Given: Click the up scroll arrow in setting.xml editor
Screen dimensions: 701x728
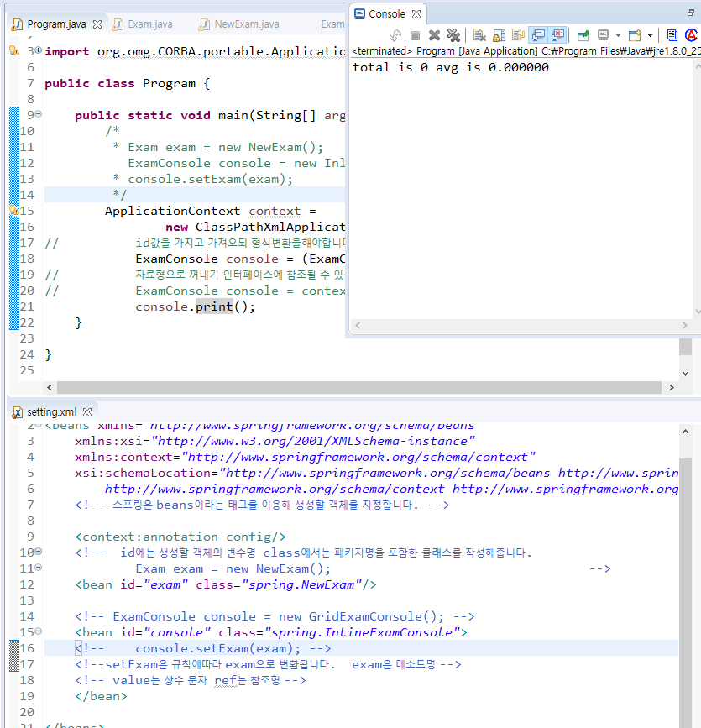Looking at the screenshot, I should click(685, 432).
